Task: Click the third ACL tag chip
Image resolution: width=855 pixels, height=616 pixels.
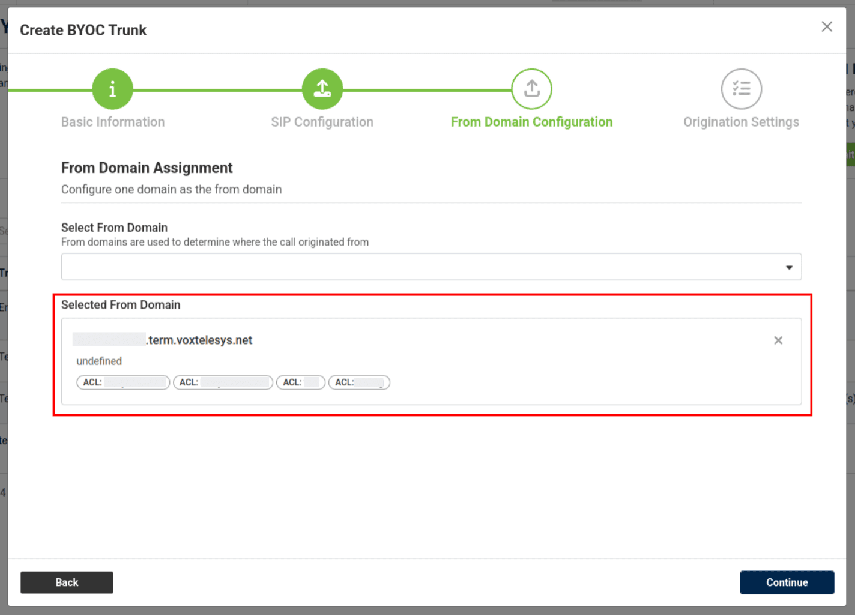Action: [300, 382]
